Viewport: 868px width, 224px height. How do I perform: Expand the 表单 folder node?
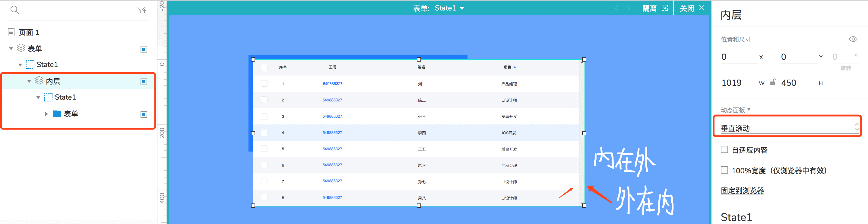pos(46,114)
